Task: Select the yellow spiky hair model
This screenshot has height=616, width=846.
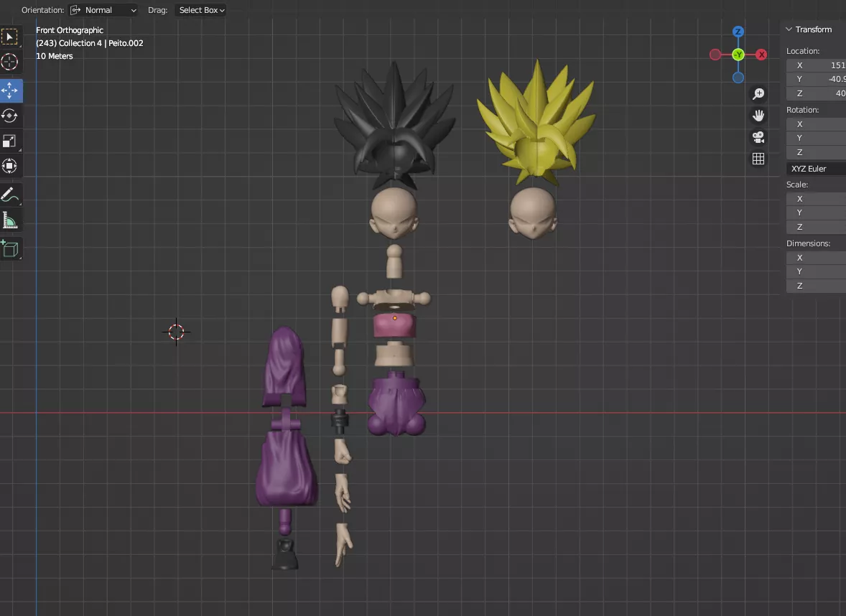Action: pyautogui.click(x=537, y=121)
